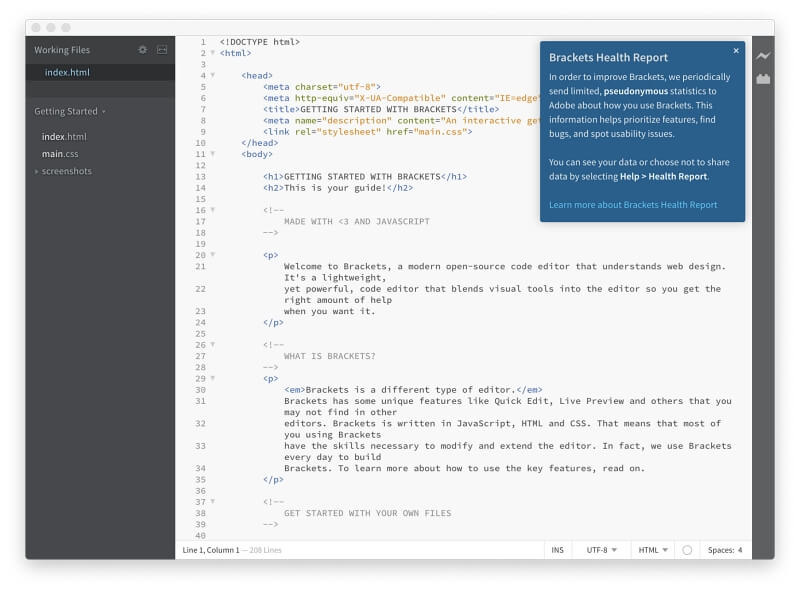
Task: Open HTML language mode dropdown
Action: 653,550
